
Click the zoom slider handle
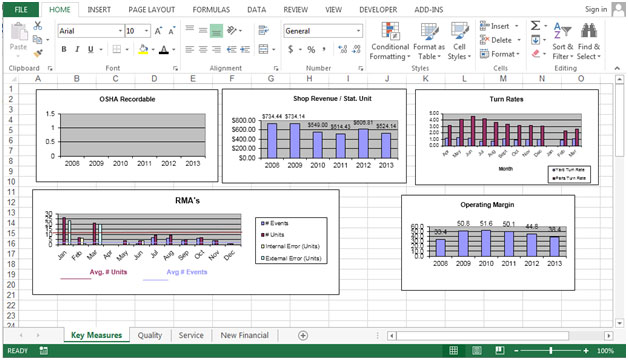pyautogui.click(x=551, y=351)
